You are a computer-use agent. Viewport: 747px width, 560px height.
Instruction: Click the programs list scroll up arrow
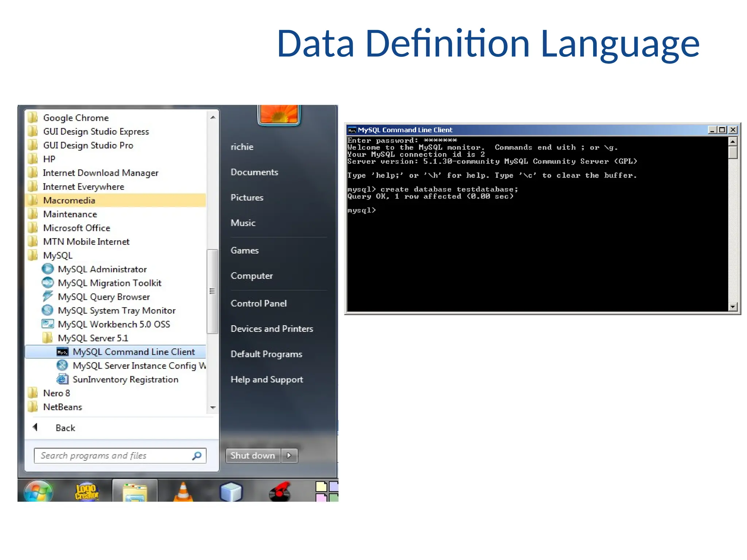pos(213,117)
